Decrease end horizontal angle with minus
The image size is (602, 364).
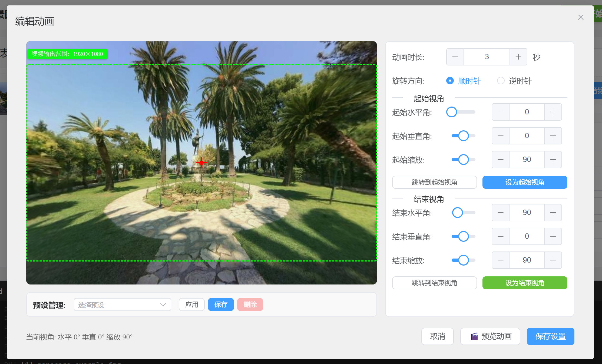tap(500, 213)
